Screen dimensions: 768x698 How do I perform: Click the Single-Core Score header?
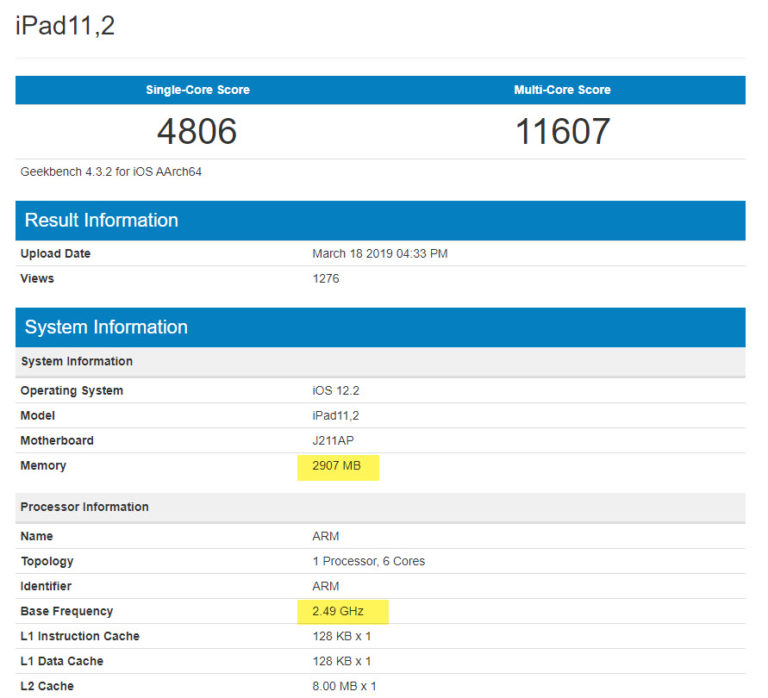click(x=198, y=90)
